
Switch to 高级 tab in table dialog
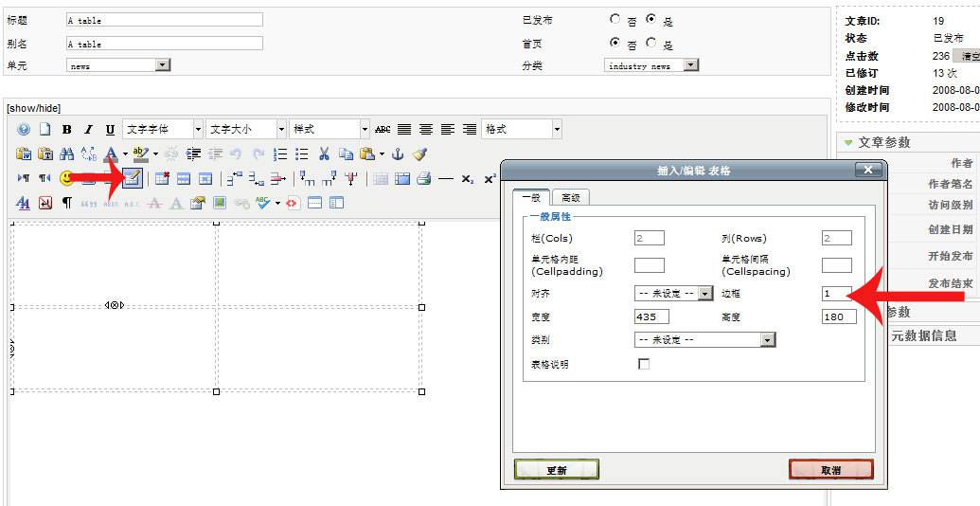(x=571, y=198)
